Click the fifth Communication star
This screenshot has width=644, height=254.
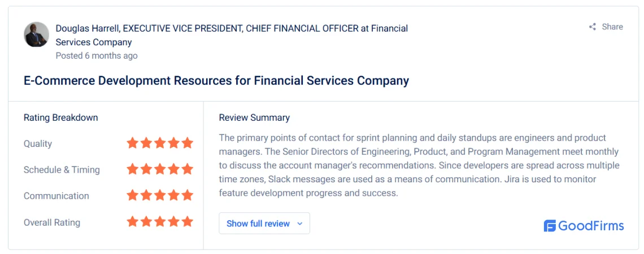click(x=188, y=195)
